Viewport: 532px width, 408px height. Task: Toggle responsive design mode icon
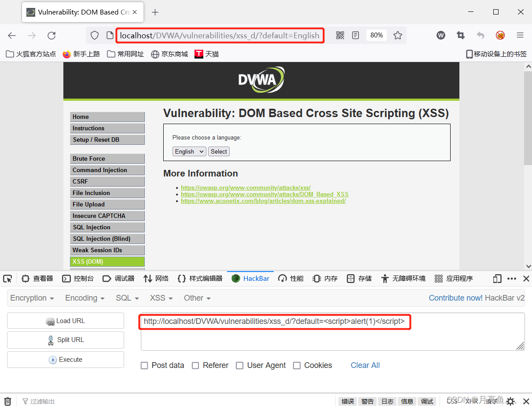[x=497, y=279]
